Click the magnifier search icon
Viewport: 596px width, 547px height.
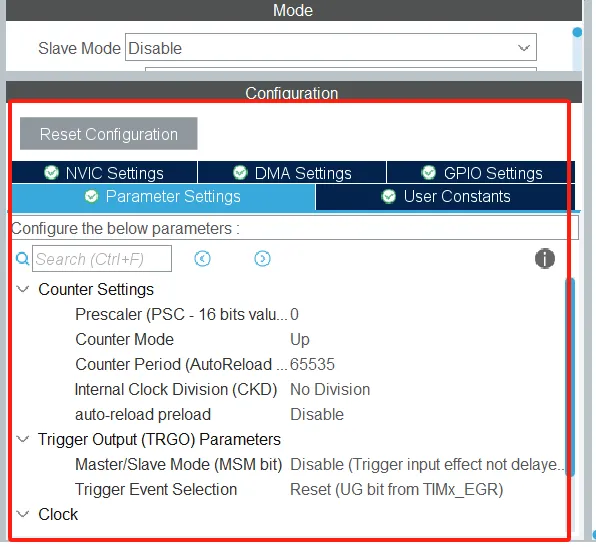(x=22, y=259)
